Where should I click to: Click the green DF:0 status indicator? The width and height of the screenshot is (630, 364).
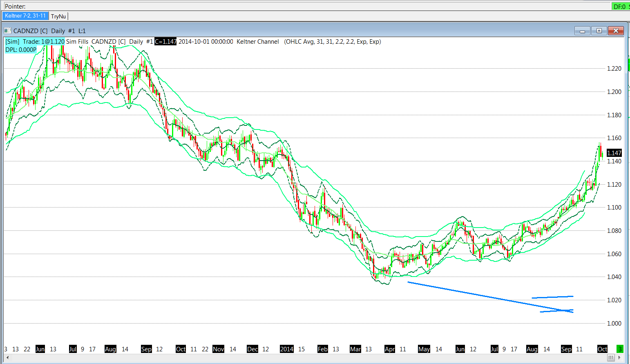pos(619,7)
